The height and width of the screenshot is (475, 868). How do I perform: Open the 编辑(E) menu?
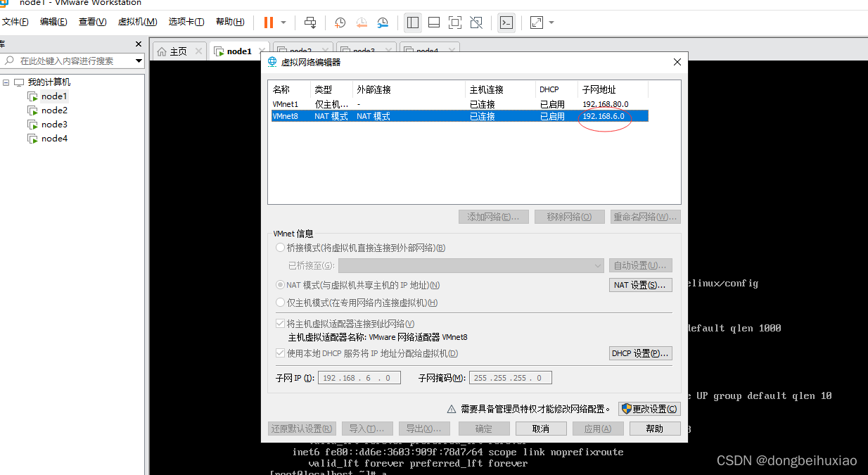(x=53, y=22)
